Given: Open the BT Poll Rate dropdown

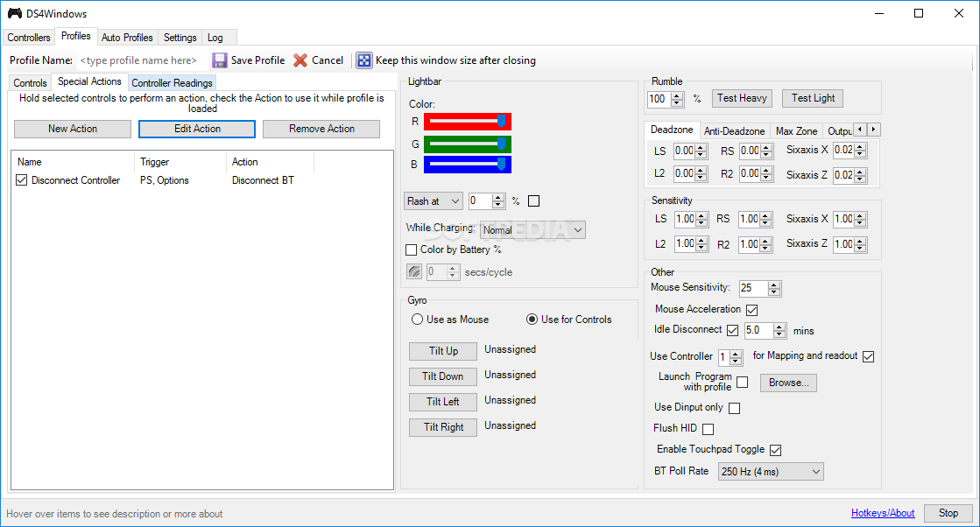Looking at the screenshot, I should (x=771, y=472).
